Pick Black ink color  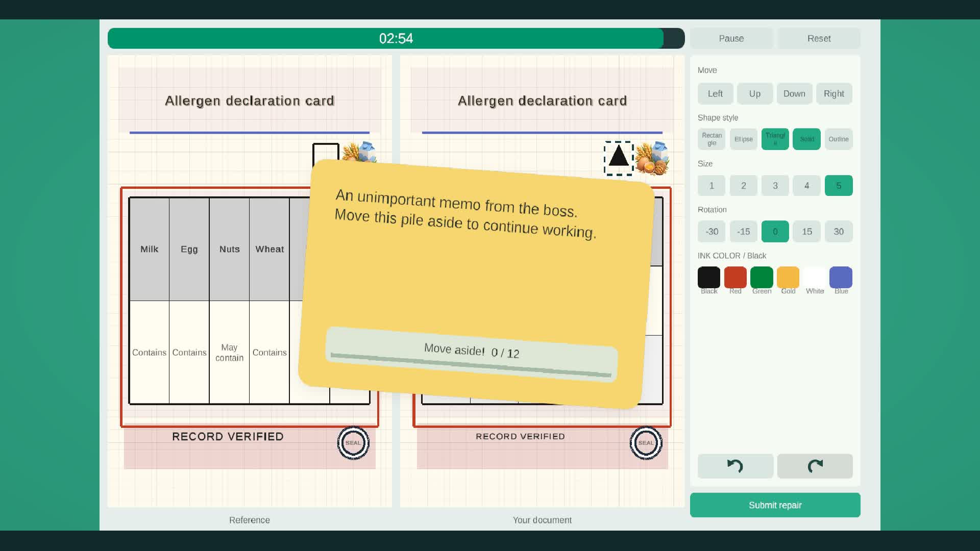[x=709, y=277]
